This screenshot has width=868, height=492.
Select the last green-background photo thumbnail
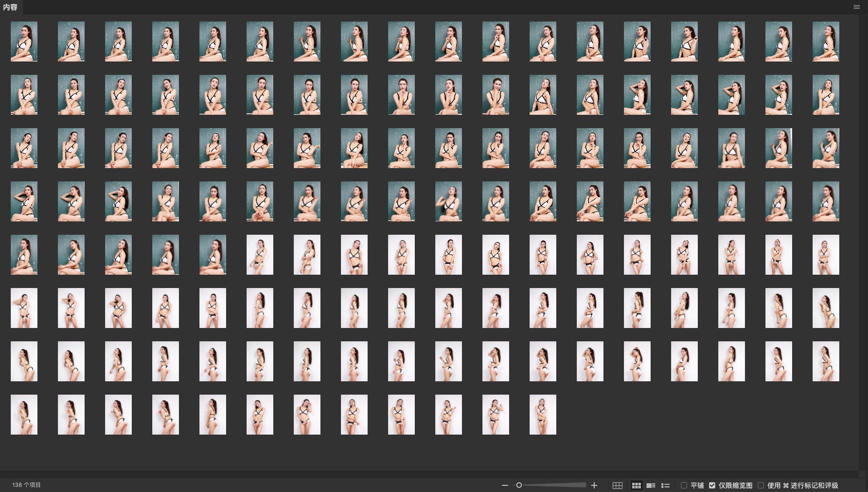coord(212,255)
